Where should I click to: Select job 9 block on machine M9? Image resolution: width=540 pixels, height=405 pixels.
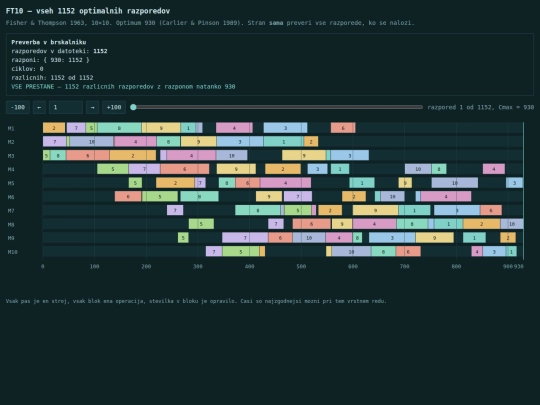pyautogui.click(x=435, y=238)
